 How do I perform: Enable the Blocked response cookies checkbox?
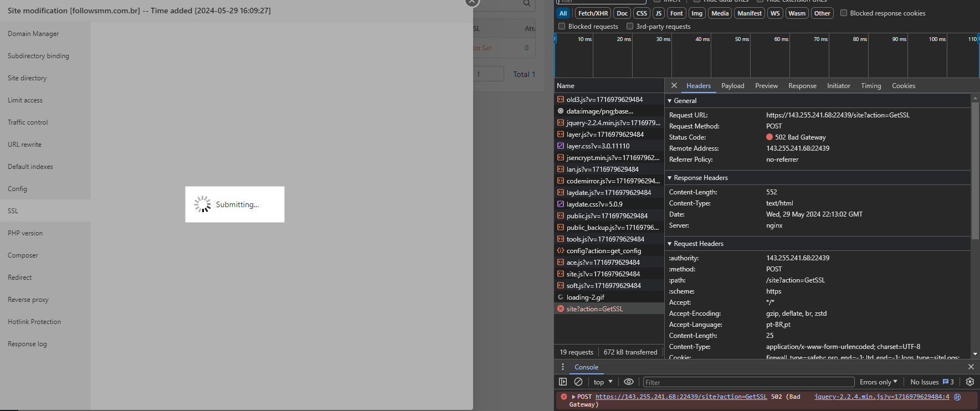point(844,13)
